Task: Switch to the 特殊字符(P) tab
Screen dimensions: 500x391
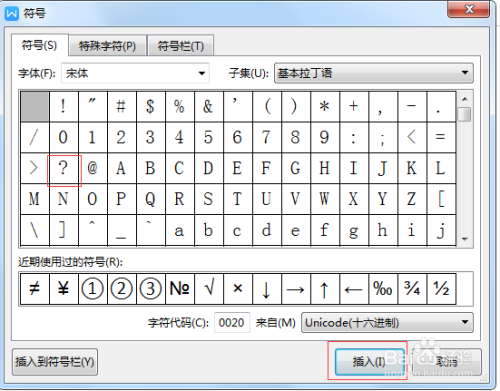Action: click(x=107, y=46)
